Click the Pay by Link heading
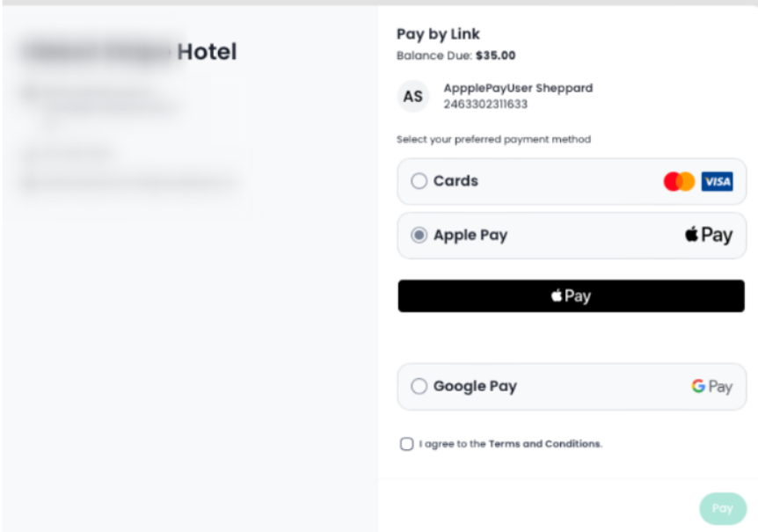 438,34
